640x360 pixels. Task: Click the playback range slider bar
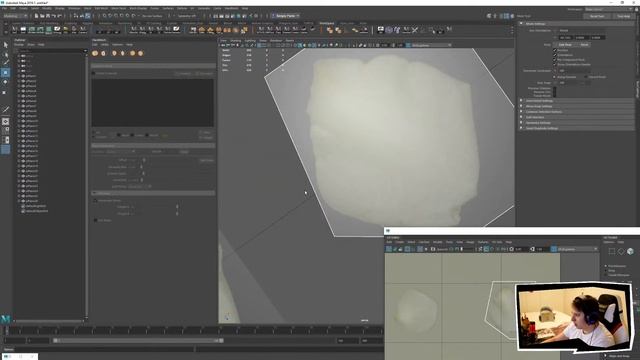(139, 340)
